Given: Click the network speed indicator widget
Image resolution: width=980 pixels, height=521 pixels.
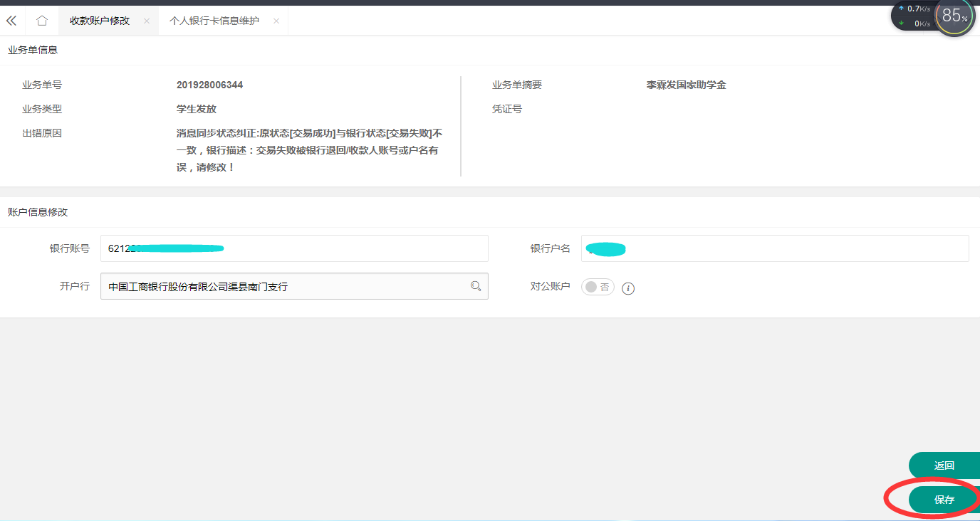Looking at the screenshot, I should click(913, 16).
